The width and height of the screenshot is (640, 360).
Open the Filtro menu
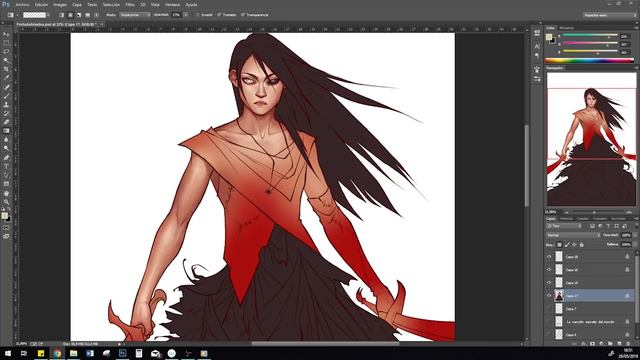(x=130, y=4)
